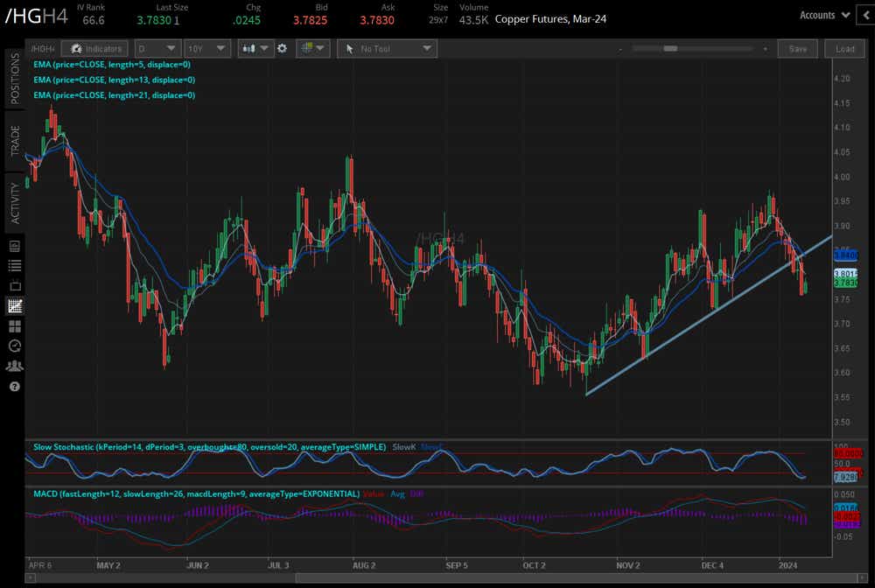The width and height of the screenshot is (875, 588).
Task: Open the grid layout icon in sidebar
Action: pyautogui.click(x=15, y=325)
